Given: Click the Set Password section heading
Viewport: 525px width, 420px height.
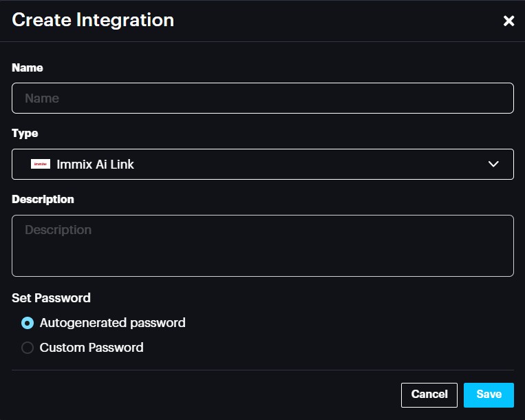Looking at the screenshot, I should [x=51, y=298].
